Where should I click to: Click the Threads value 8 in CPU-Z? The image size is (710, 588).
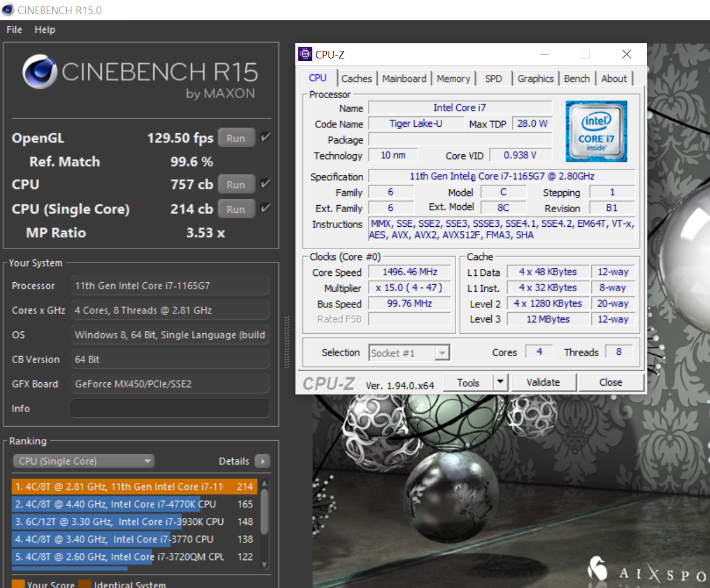pyautogui.click(x=619, y=351)
